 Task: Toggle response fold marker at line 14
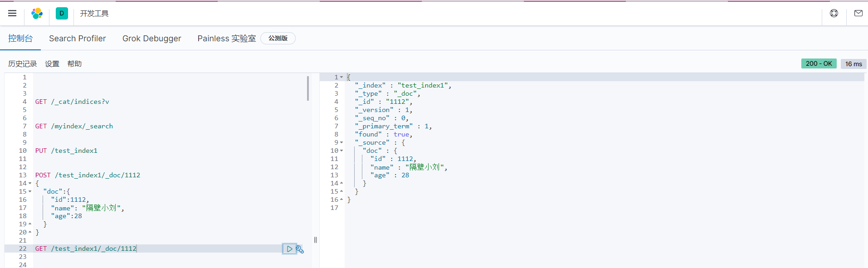[341, 183]
